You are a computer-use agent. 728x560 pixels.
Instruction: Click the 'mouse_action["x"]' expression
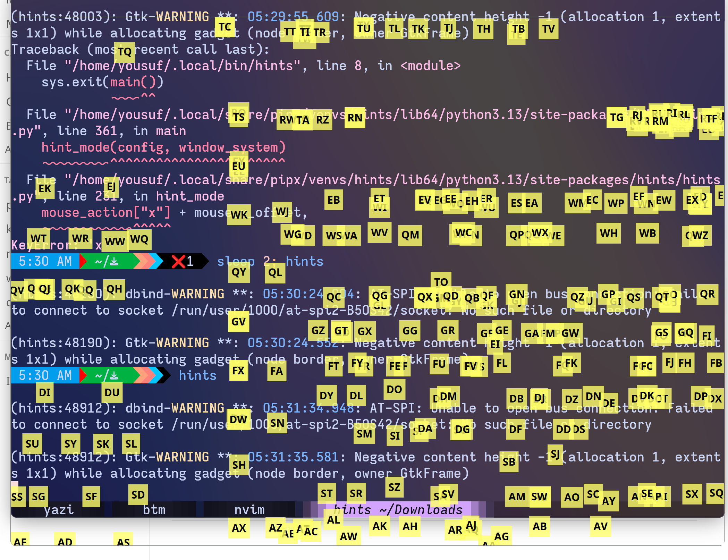106,212
